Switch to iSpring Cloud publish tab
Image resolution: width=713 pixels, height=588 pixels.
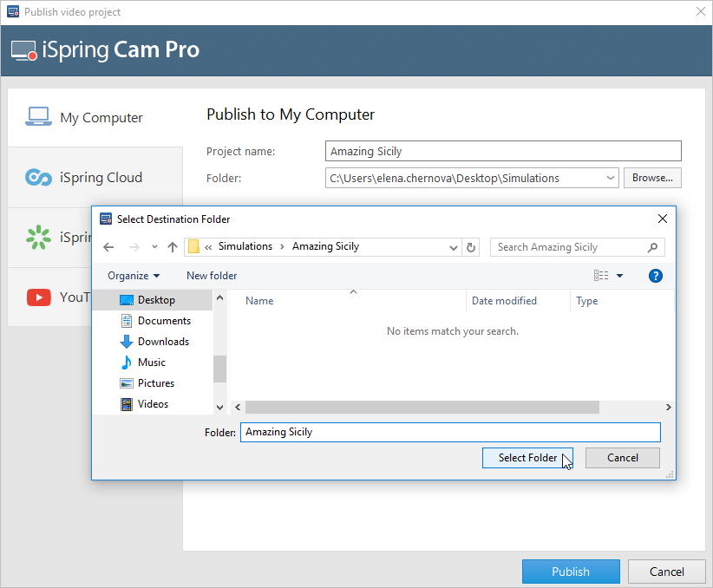coord(95,178)
